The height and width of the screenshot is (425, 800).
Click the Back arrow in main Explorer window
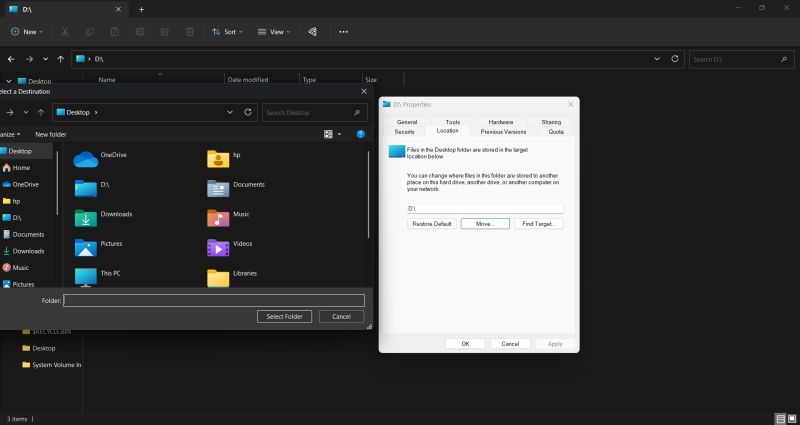11,59
